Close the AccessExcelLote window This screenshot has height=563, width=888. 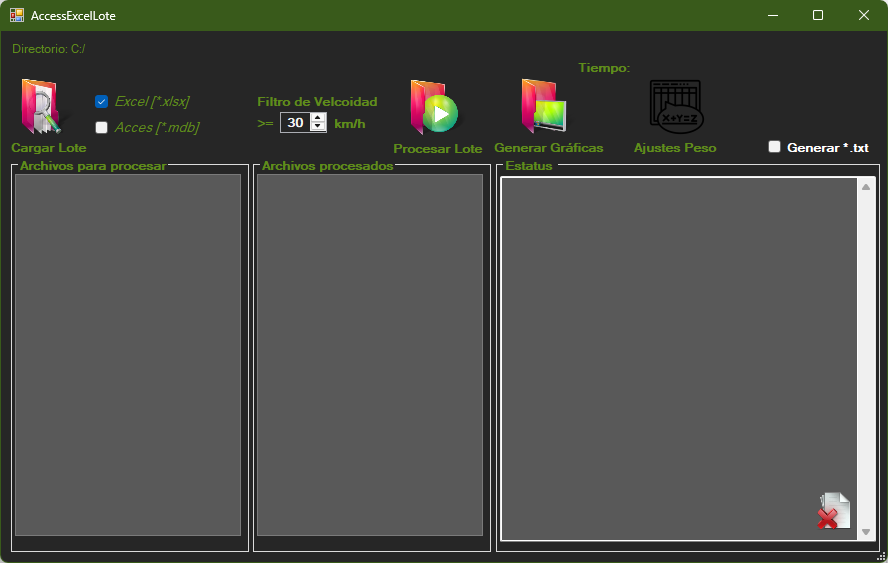pos(864,15)
